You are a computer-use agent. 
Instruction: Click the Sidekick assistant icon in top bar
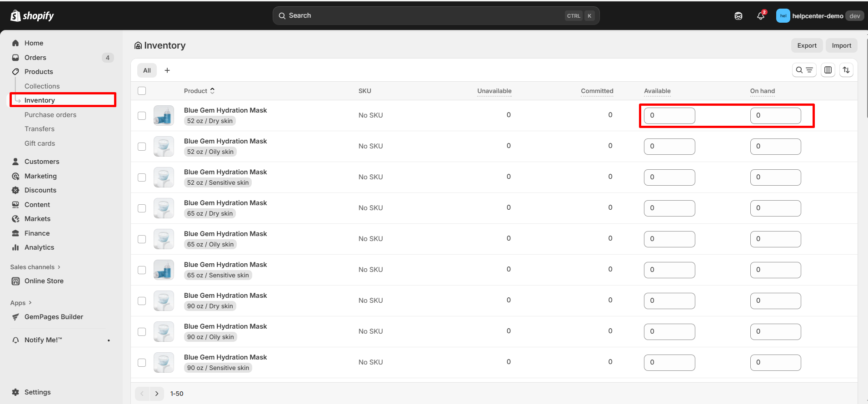pos(738,16)
